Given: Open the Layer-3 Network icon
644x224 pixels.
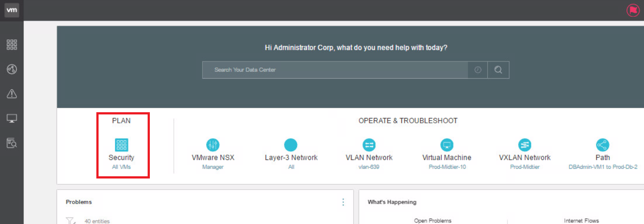Looking at the screenshot, I should [x=291, y=145].
